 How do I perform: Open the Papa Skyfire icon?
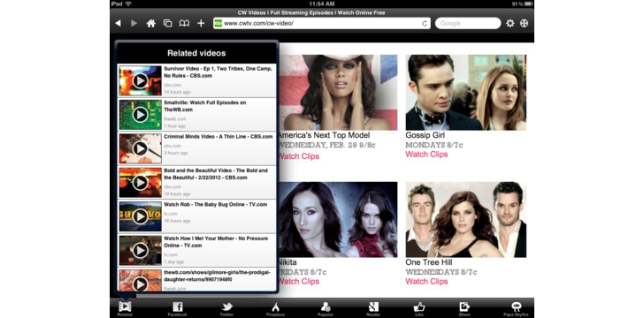[516, 308]
